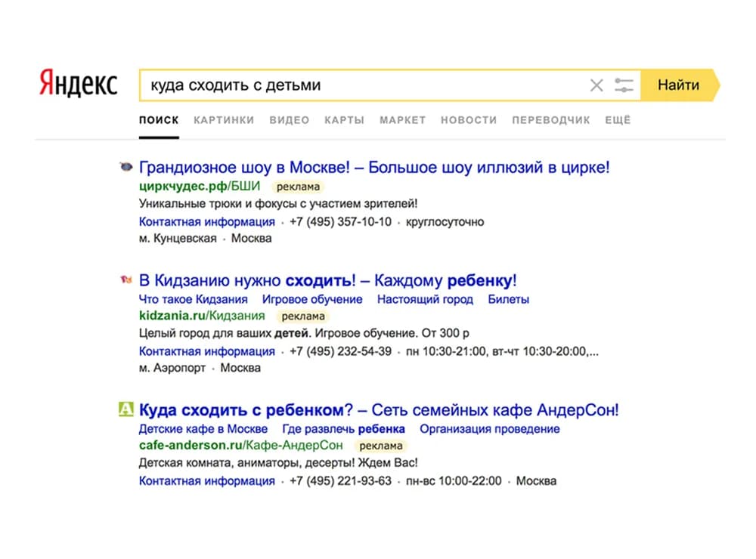Click the favicon of the circus show result

[125, 167]
